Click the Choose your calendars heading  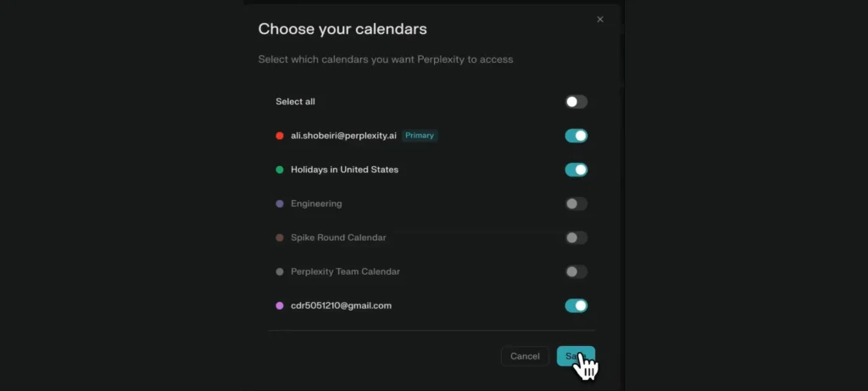(342, 30)
